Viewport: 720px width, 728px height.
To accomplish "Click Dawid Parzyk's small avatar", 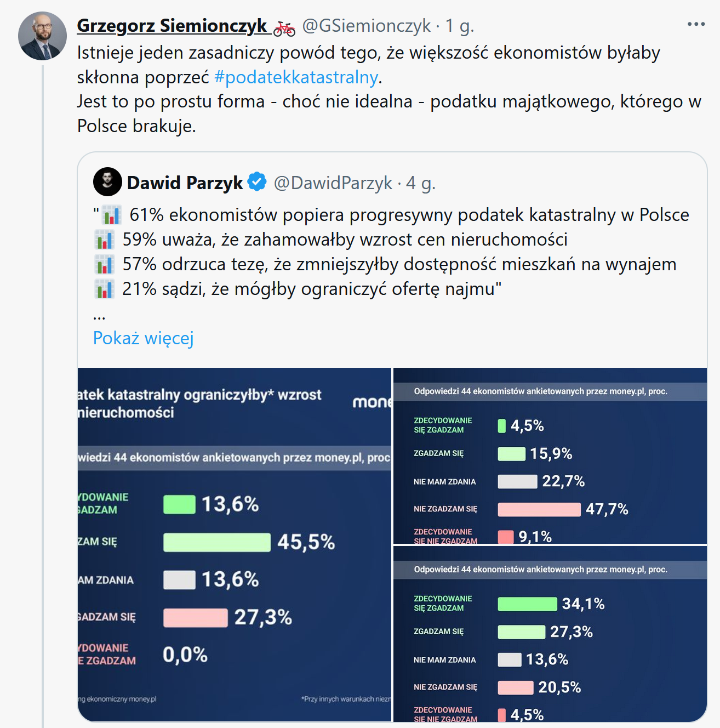I will pos(107,182).
